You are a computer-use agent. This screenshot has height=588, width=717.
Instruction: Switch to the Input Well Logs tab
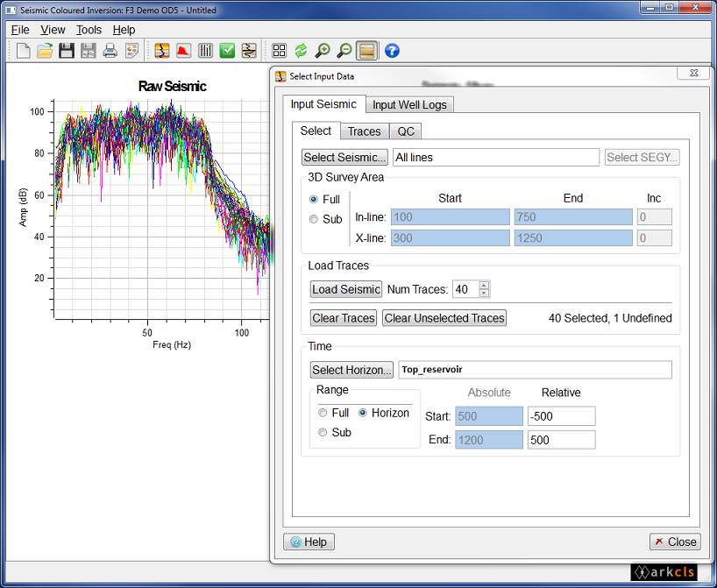[409, 104]
